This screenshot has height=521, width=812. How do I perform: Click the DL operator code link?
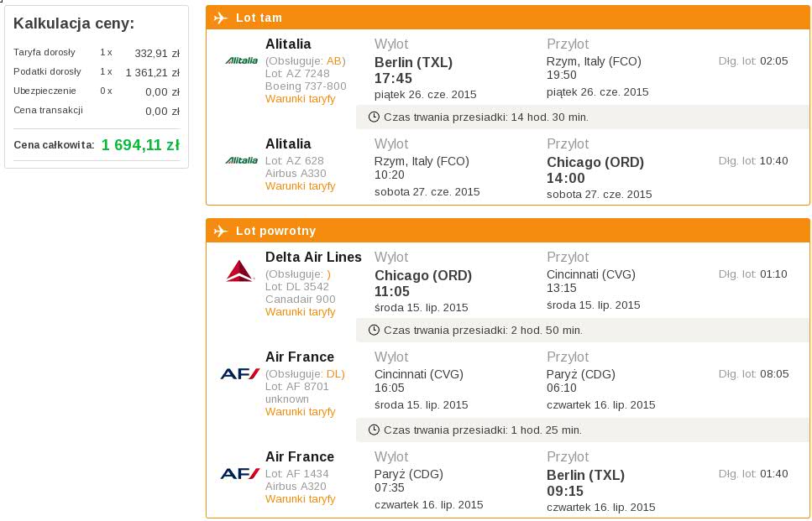(333, 374)
